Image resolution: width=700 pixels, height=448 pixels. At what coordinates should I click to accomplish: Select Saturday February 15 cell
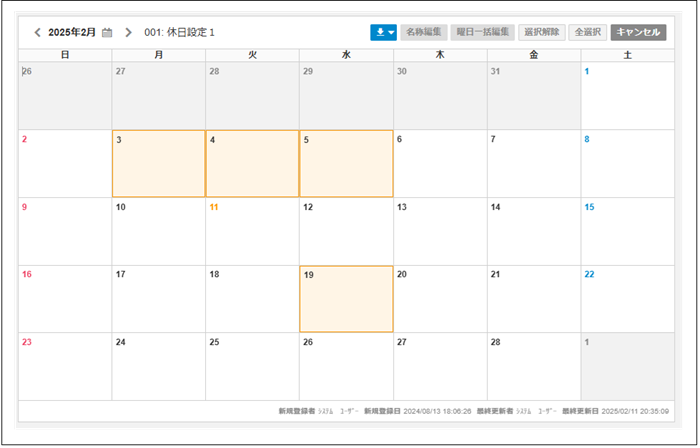click(628, 232)
